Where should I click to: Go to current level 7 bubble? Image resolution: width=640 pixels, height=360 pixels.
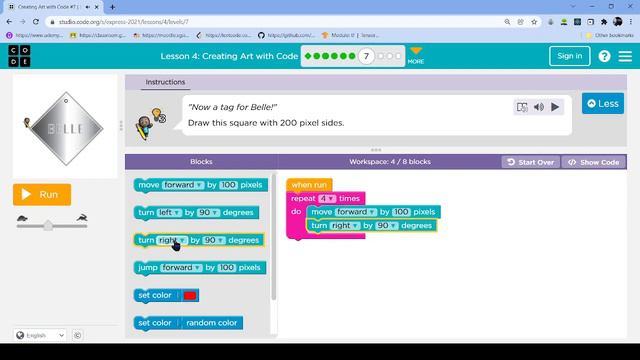pos(366,56)
